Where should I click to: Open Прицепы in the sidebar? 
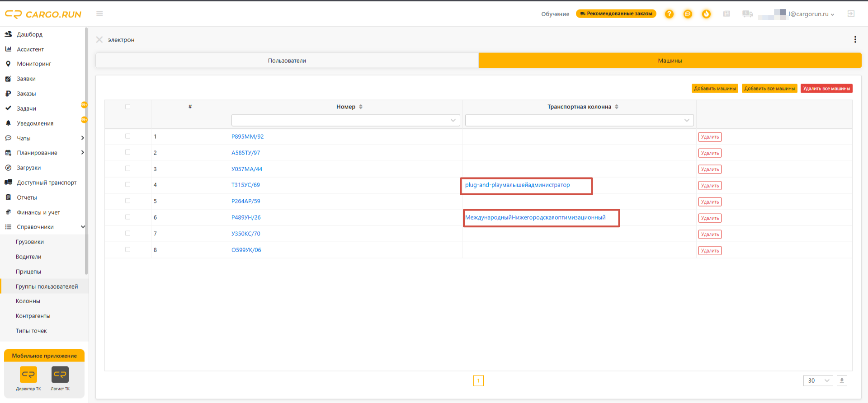[x=28, y=272]
